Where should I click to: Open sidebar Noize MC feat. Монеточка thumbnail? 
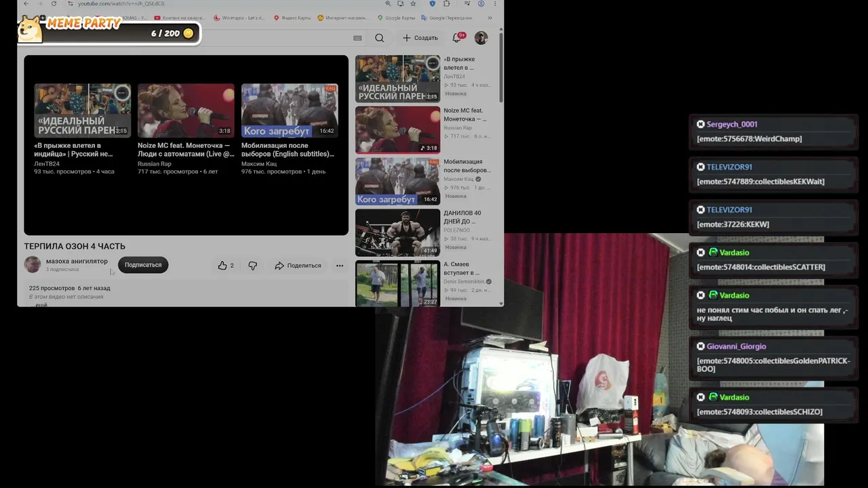coord(398,129)
